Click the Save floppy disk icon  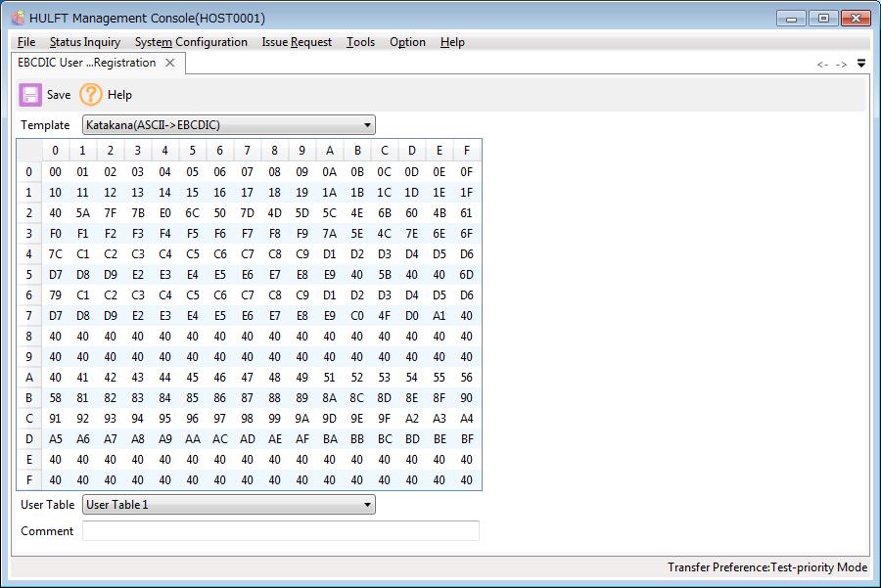click(30, 95)
